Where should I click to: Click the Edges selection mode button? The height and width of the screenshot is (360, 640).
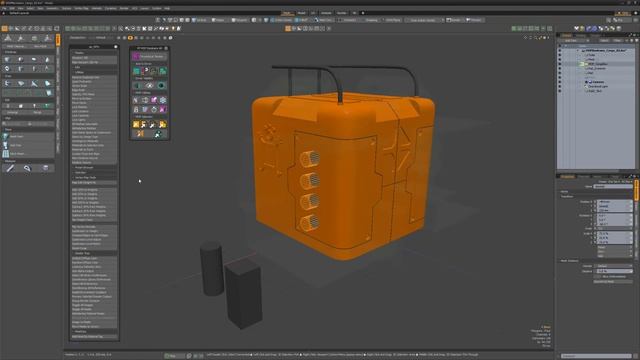(x=219, y=20)
